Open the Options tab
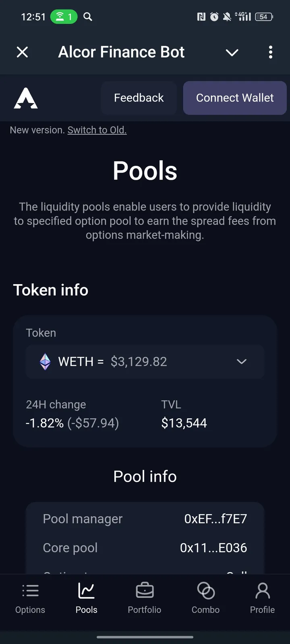290x644 pixels. click(30, 598)
